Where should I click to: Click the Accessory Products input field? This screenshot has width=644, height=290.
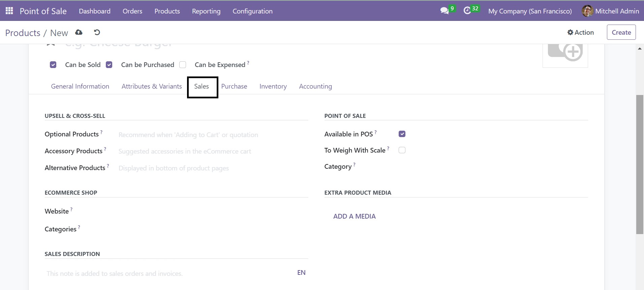point(213,151)
